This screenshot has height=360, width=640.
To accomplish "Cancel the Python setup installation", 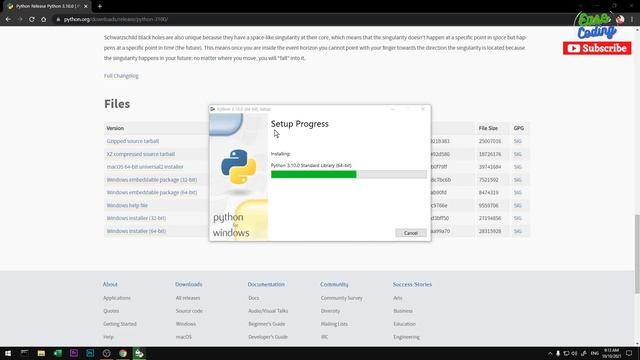I will [x=411, y=233].
